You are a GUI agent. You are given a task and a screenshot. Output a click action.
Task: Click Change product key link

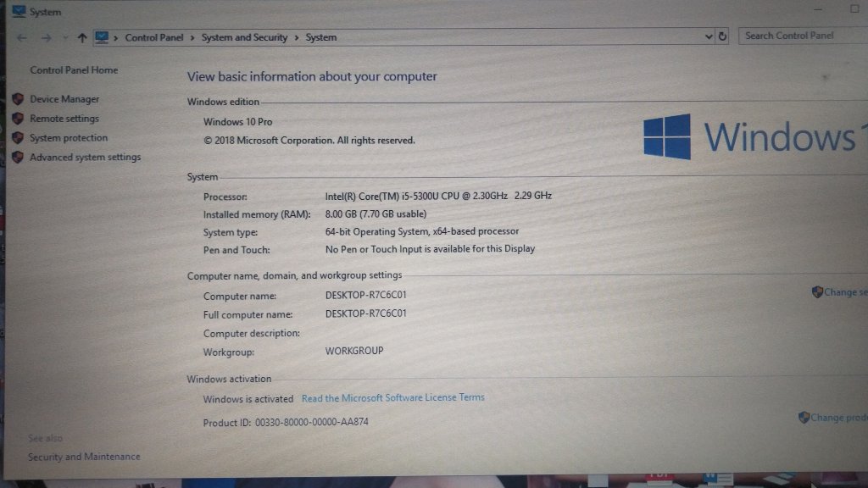[839, 418]
